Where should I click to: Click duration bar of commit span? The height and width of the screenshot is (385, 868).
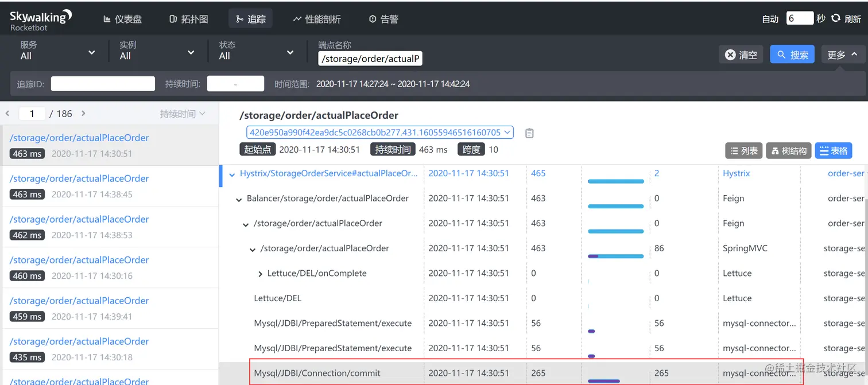coord(604,381)
